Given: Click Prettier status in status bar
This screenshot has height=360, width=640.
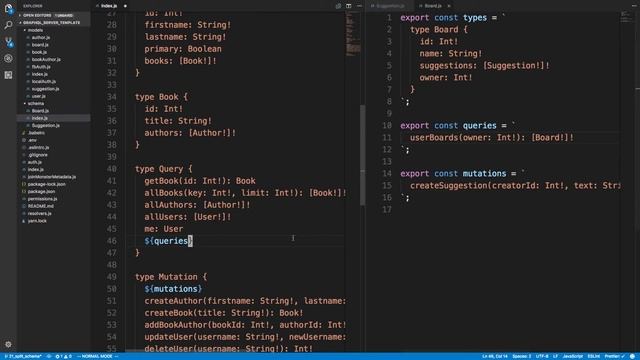Looking at the screenshot, I should pyautogui.click(x=614, y=356).
